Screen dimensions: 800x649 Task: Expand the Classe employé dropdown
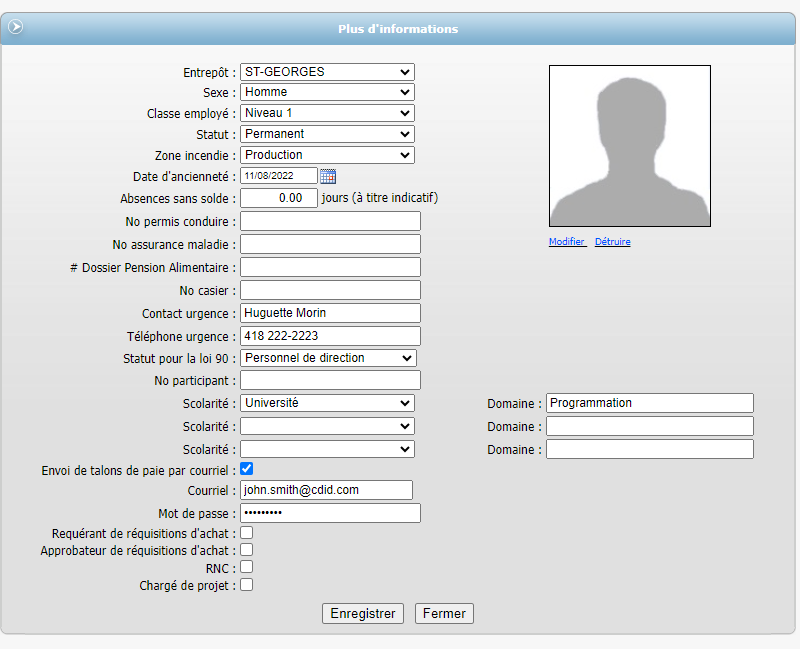(328, 113)
